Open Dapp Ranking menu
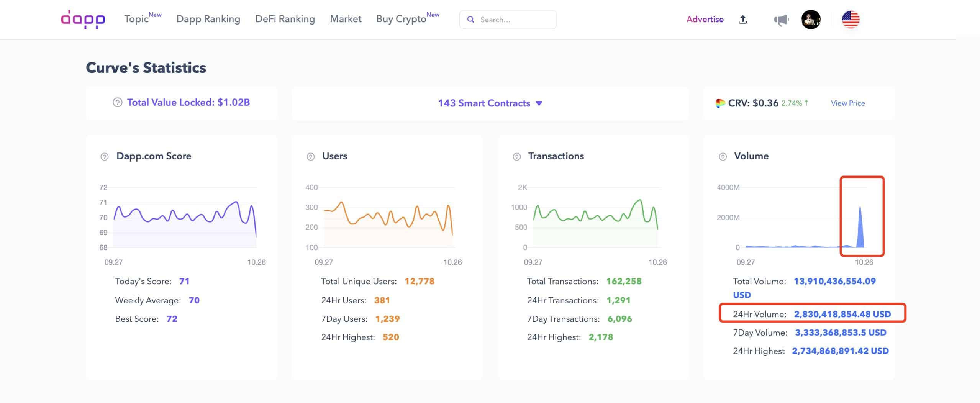The width and height of the screenshot is (980, 403). pos(208,19)
